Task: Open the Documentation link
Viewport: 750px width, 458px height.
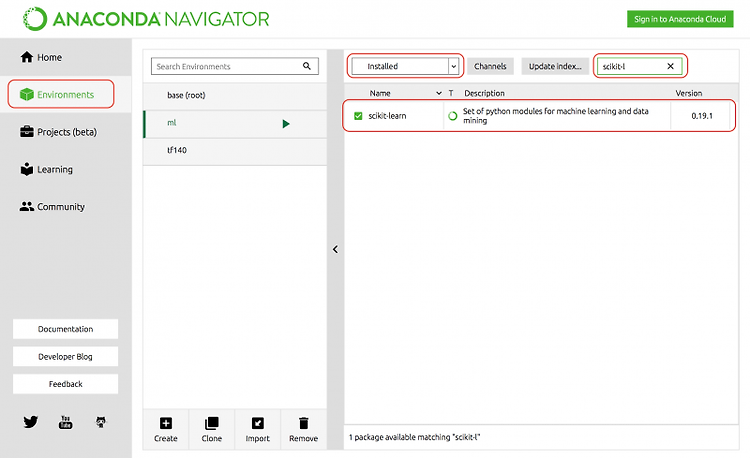Action: [66, 329]
